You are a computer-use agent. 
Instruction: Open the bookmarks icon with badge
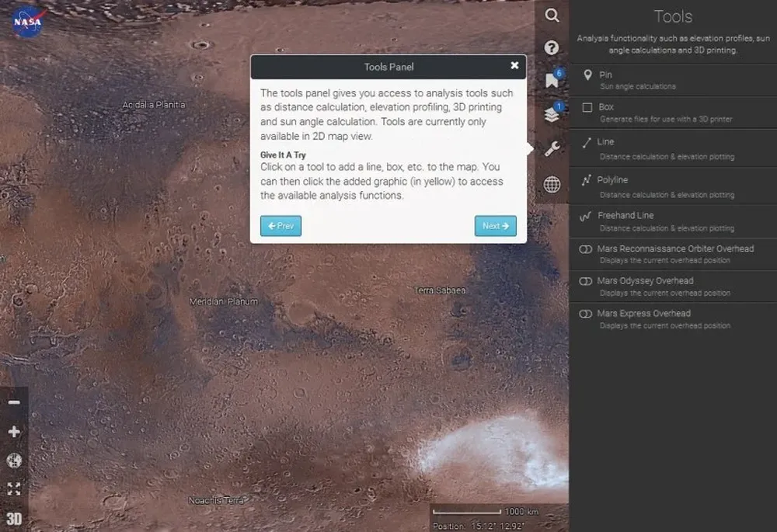pyautogui.click(x=552, y=81)
